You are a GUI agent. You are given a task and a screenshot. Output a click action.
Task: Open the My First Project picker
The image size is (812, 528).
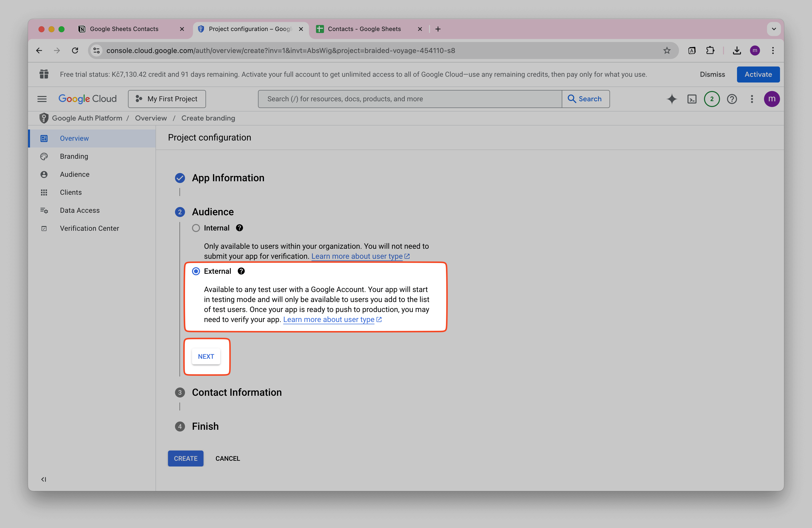click(167, 98)
